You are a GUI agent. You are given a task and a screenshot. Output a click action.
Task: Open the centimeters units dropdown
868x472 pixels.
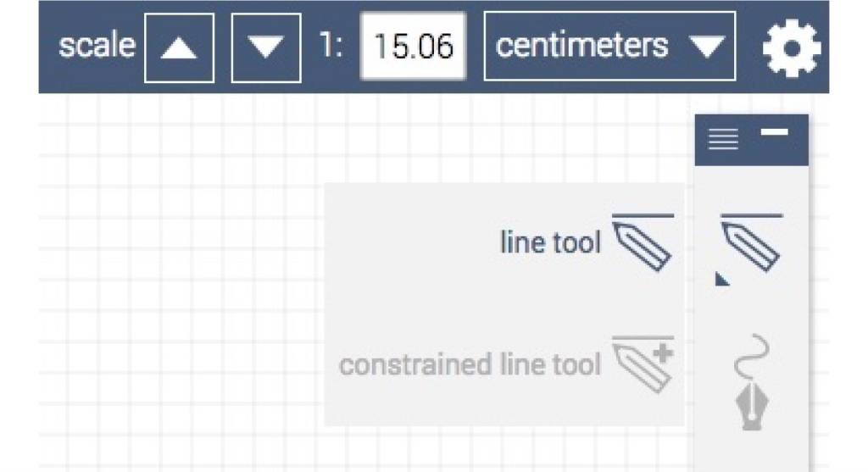coord(609,47)
